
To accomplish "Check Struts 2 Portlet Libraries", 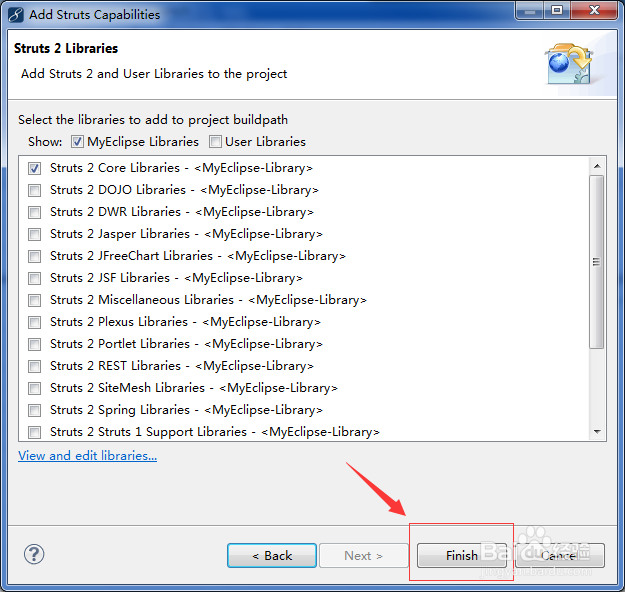I will 34,344.
